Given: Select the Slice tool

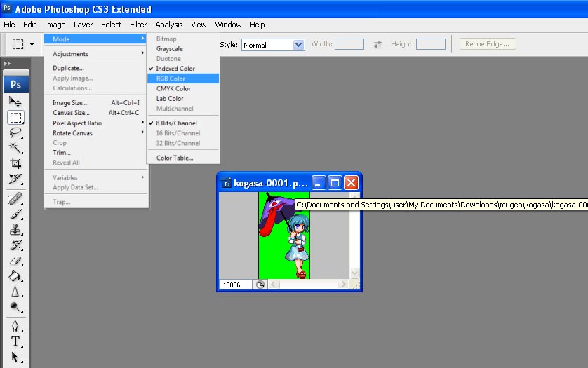Looking at the screenshot, I should pyautogui.click(x=15, y=179).
